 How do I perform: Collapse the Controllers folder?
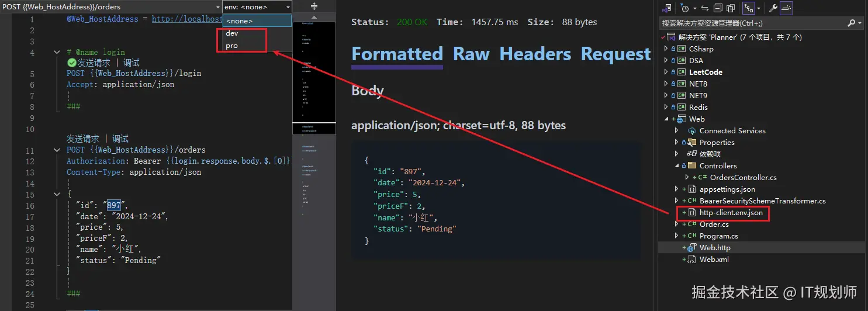point(677,165)
